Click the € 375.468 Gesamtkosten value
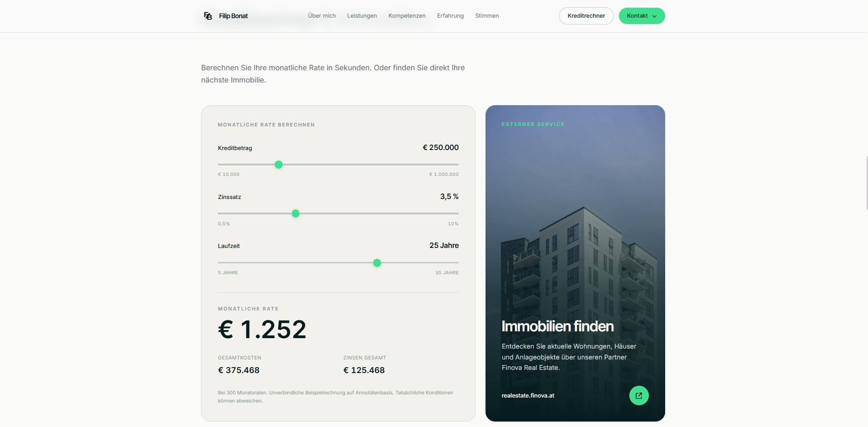The image size is (868, 427). (239, 370)
